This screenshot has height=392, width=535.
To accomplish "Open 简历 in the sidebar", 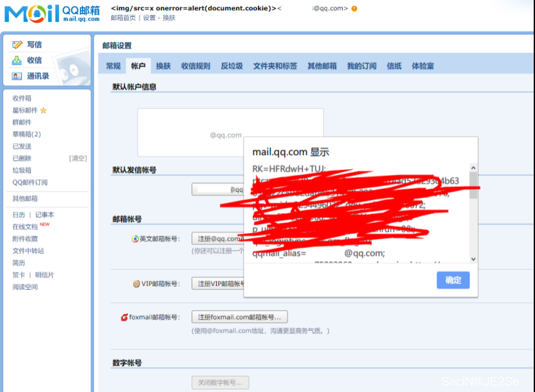I will 19,263.
